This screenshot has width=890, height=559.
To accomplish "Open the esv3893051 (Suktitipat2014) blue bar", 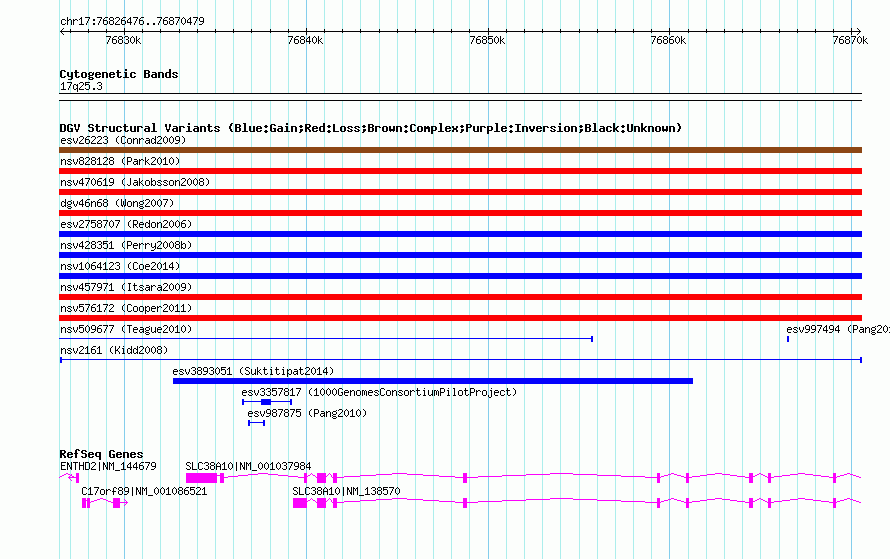I will [433, 381].
